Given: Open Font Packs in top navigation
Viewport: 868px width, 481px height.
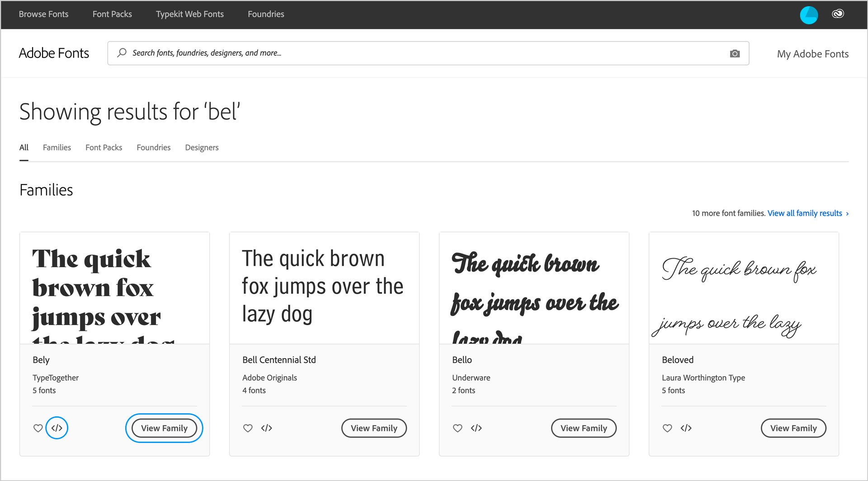Looking at the screenshot, I should point(112,14).
